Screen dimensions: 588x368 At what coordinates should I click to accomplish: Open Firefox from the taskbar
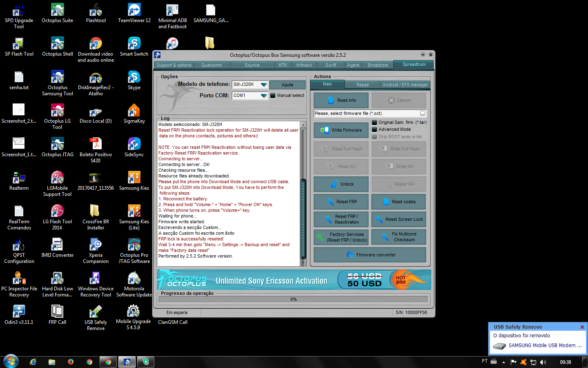point(71,362)
